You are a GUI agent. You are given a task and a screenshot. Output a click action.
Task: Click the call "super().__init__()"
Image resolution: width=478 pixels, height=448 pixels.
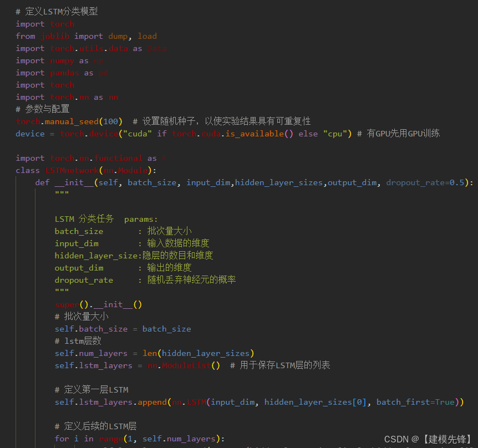[x=99, y=304]
